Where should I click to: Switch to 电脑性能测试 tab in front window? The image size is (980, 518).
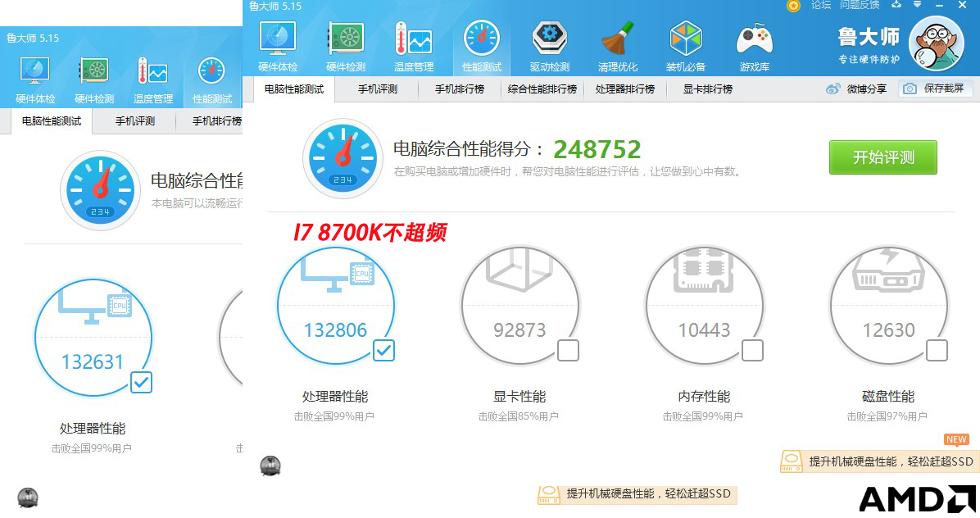[293, 89]
